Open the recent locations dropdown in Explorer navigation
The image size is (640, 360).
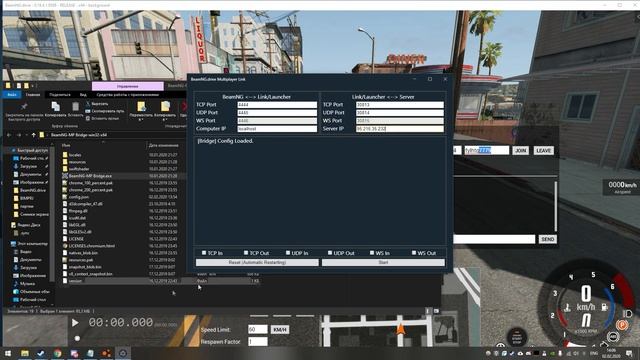26,135
